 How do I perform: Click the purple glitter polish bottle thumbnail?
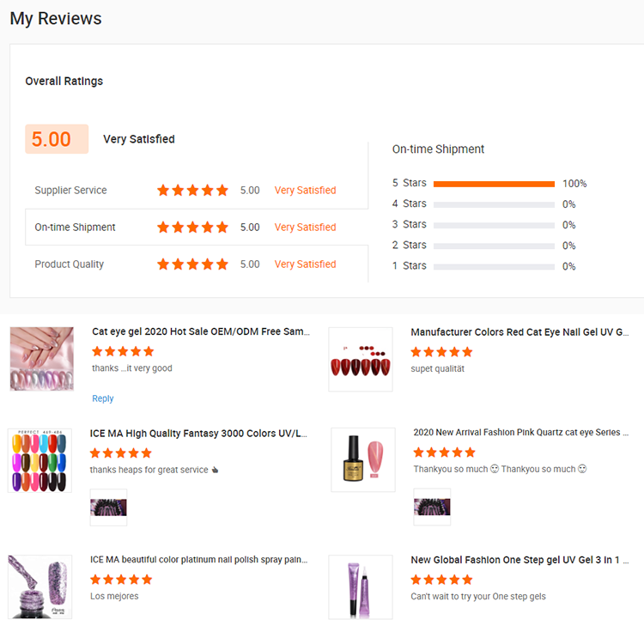click(39, 587)
